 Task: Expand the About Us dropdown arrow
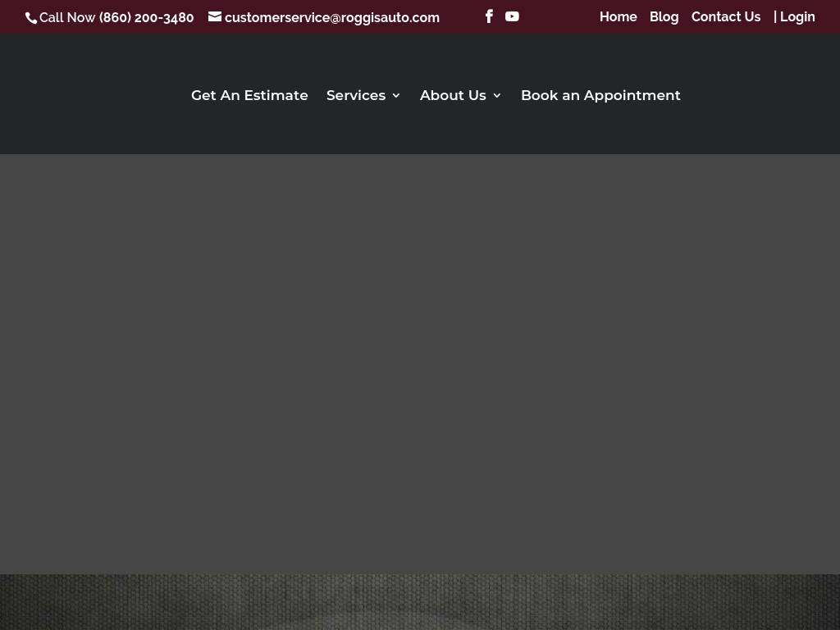coord(497,96)
